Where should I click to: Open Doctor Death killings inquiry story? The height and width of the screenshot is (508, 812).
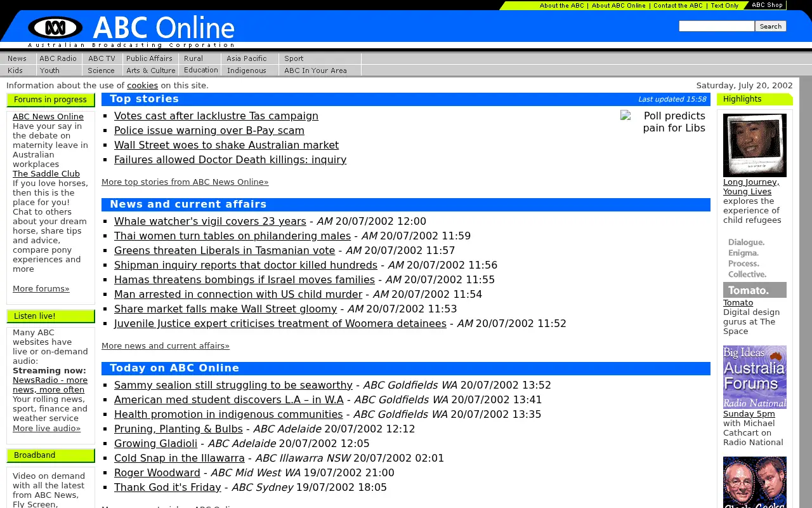(230, 159)
